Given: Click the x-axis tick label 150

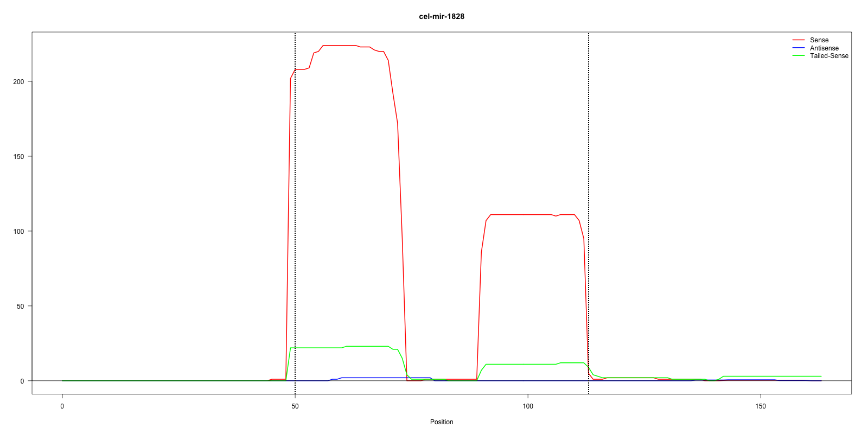Looking at the screenshot, I should [x=761, y=406].
